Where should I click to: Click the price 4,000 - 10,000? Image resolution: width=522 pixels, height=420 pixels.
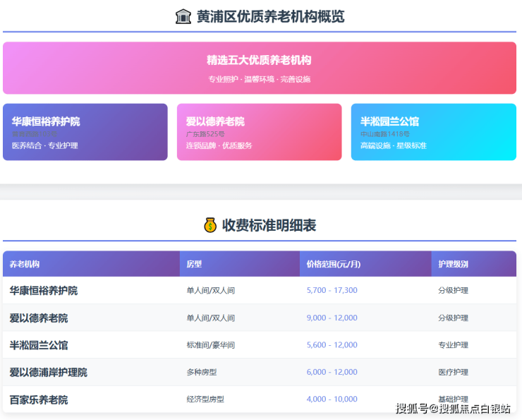coord(332,399)
